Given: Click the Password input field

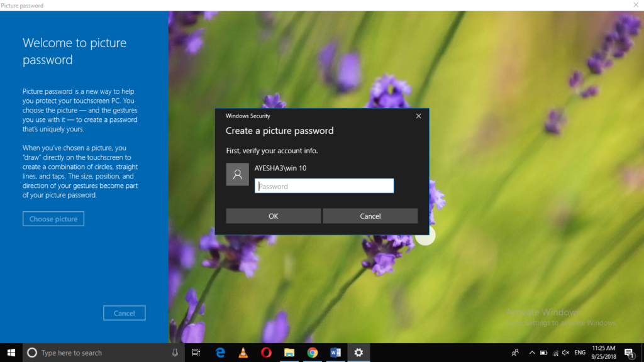Looking at the screenshot, I should click(324, 185).
